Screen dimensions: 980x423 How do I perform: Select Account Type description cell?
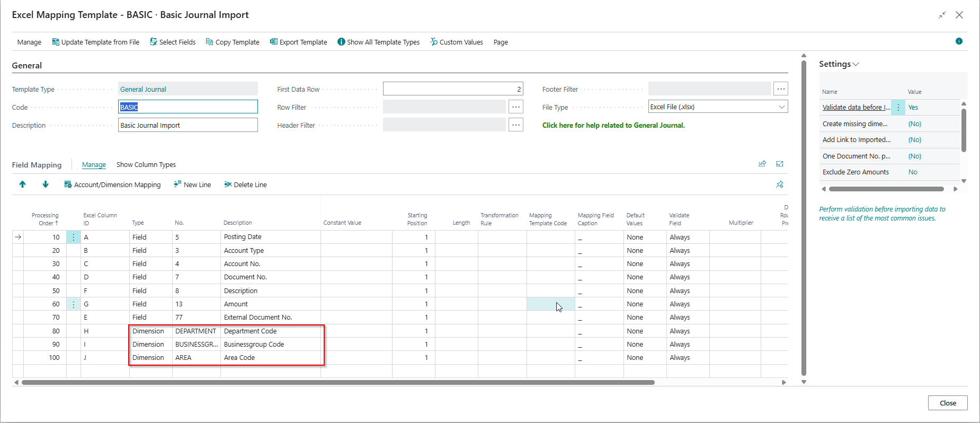[x=271, y=250]
